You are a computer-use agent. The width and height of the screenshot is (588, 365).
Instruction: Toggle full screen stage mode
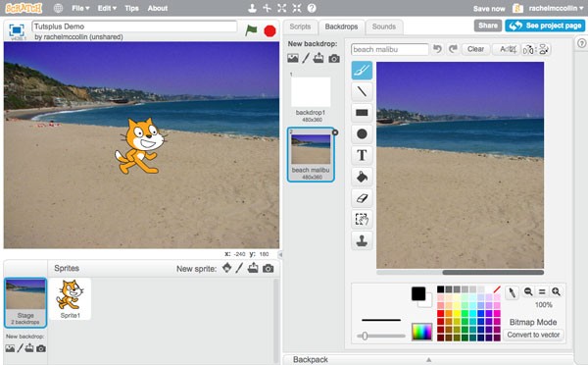(17, 30)
